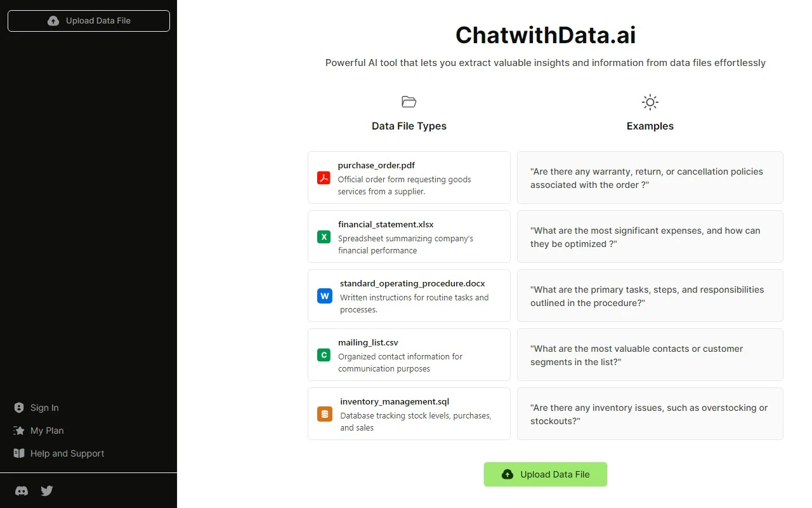
Task: Click the green CSV file icon
Action: [x=324, y=355]
